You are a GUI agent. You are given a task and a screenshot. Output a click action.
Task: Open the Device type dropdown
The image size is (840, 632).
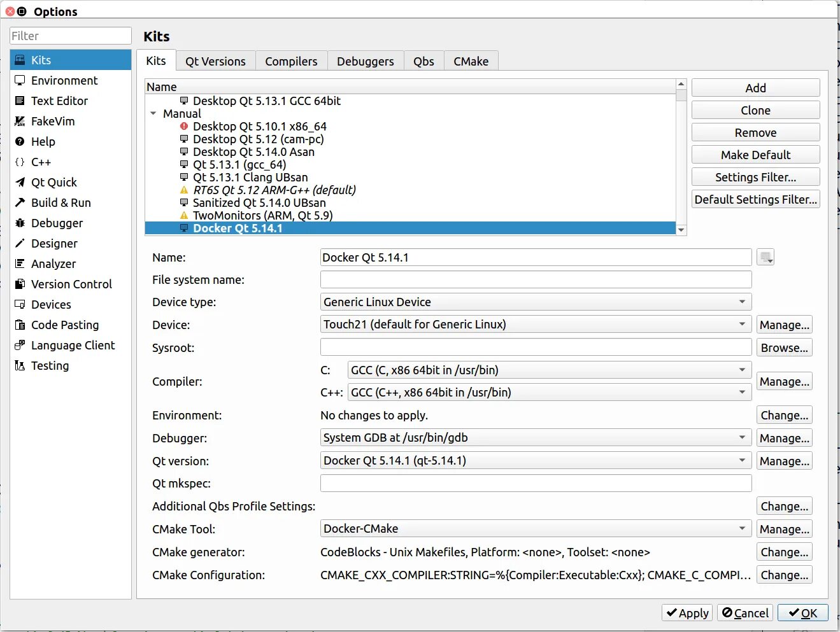[x=536, y=302]
